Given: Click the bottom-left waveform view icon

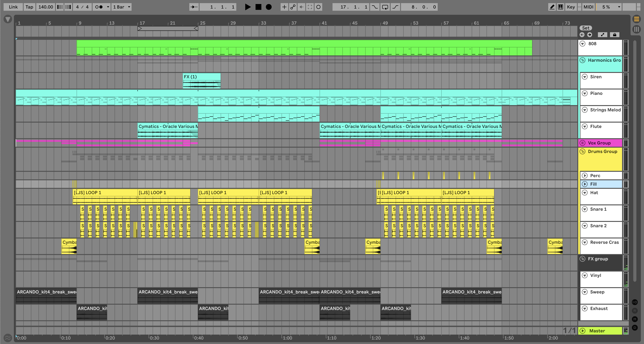Looking at the screenshot, I should 8,338.
